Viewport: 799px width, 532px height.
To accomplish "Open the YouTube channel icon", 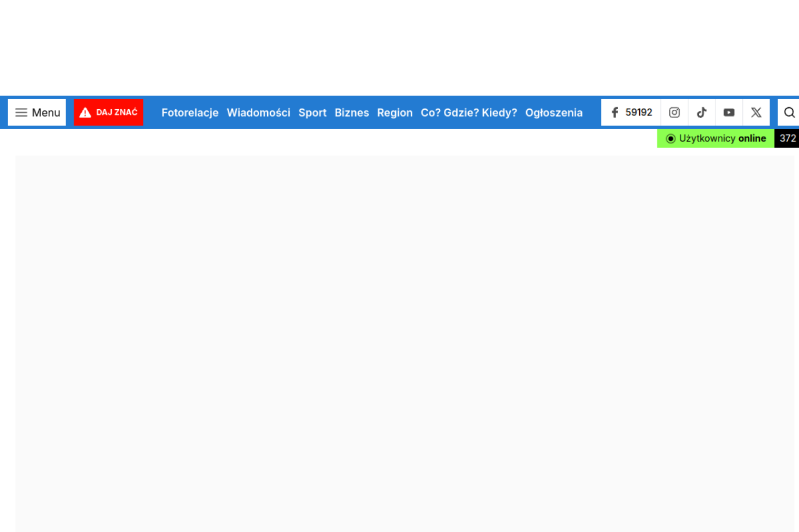I will 729,112.
